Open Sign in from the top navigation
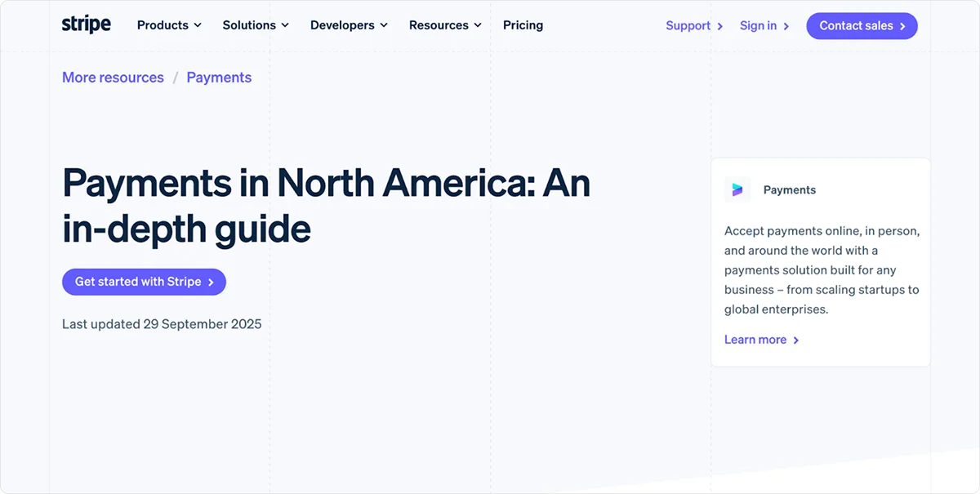Viewport: 980px width, 494px height. coord(758,25)
